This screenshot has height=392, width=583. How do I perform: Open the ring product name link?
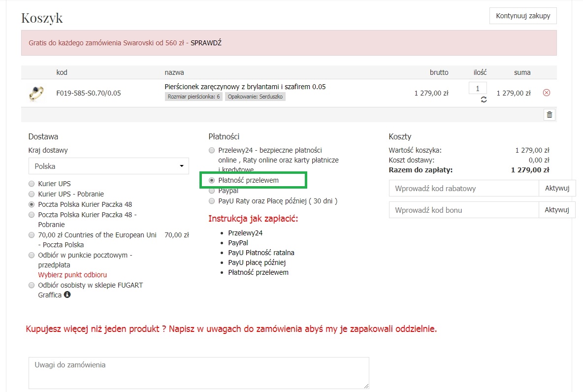point(245,87)
